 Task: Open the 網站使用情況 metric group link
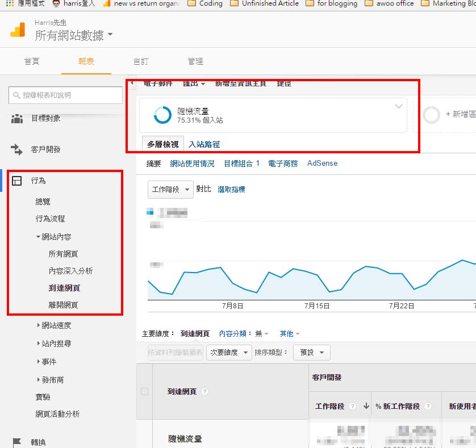(x=192, y=164)
